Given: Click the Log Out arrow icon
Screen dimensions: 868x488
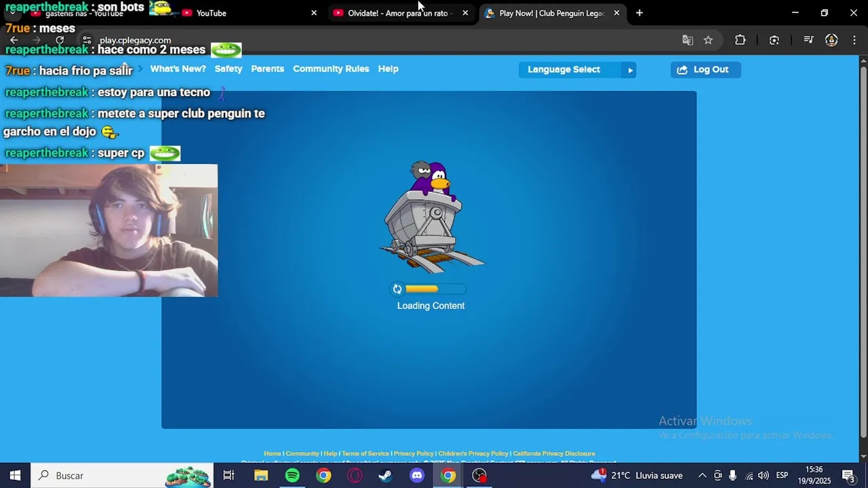Looking at the screenshot, I should pyautogui.click(x=682, y=70).
